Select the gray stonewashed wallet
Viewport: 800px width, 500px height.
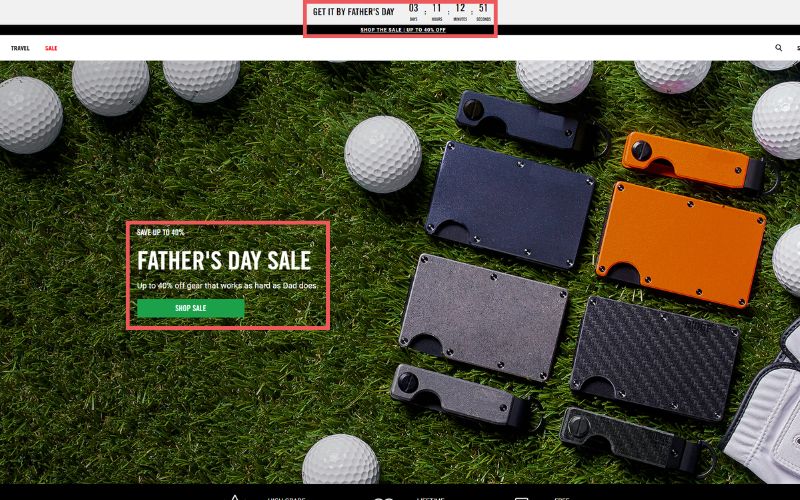[x=484, y=317]
